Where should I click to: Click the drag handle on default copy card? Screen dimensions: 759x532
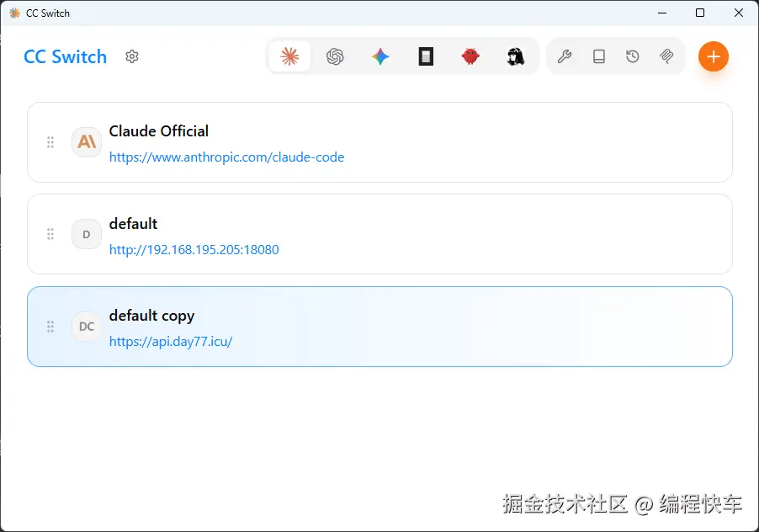(50, 327)
